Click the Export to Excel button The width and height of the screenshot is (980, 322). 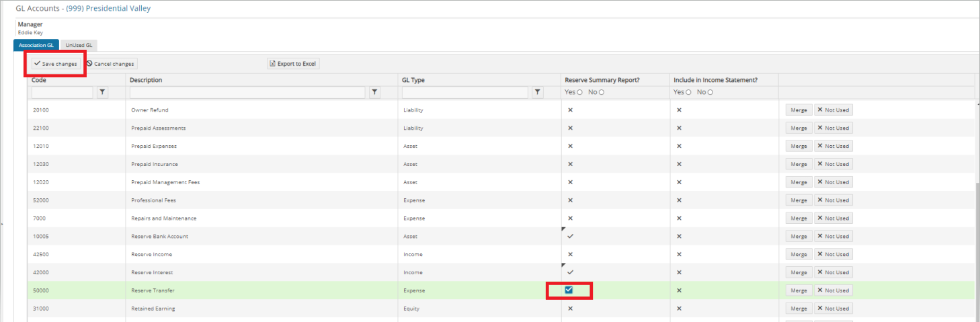[x=293, y=64]
